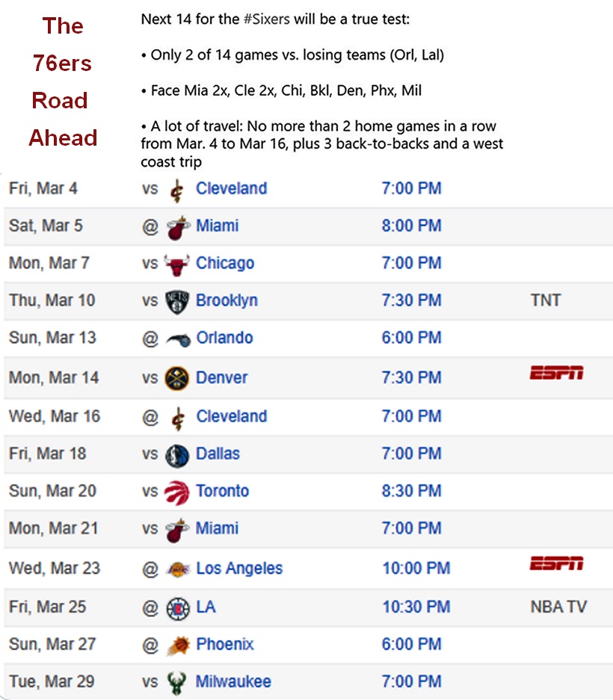Click the Brooklyn Nets logo icon

point(176,301)
